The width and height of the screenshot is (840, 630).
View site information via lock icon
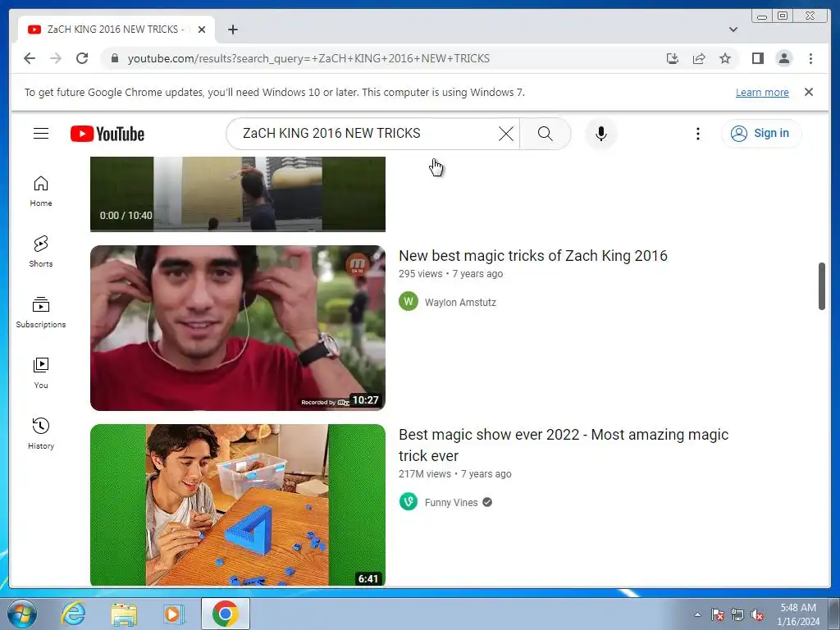click(x=114, y=58)
